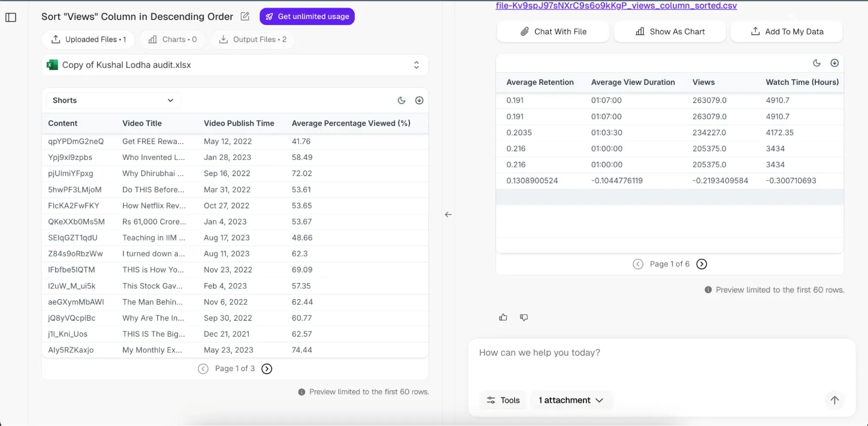The width and height of the screenshot is (868, 426).
Task: Toggle dark mode on the Shorts table
Action: [401, 100]
